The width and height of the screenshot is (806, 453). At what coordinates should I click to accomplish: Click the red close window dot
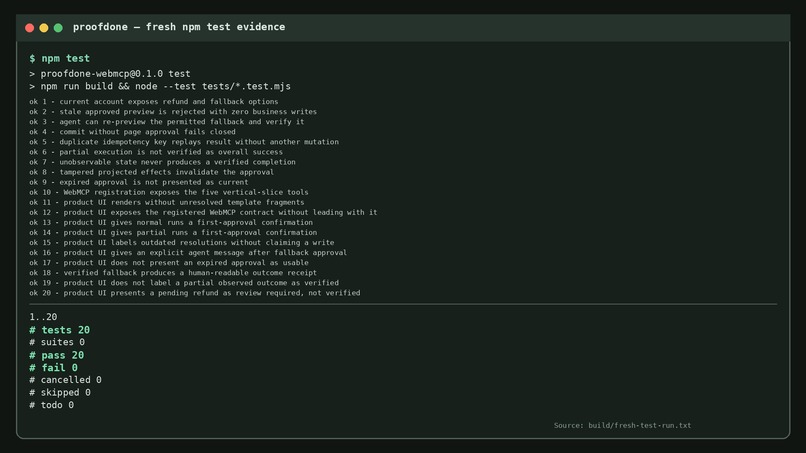click(x=29, y=28)
